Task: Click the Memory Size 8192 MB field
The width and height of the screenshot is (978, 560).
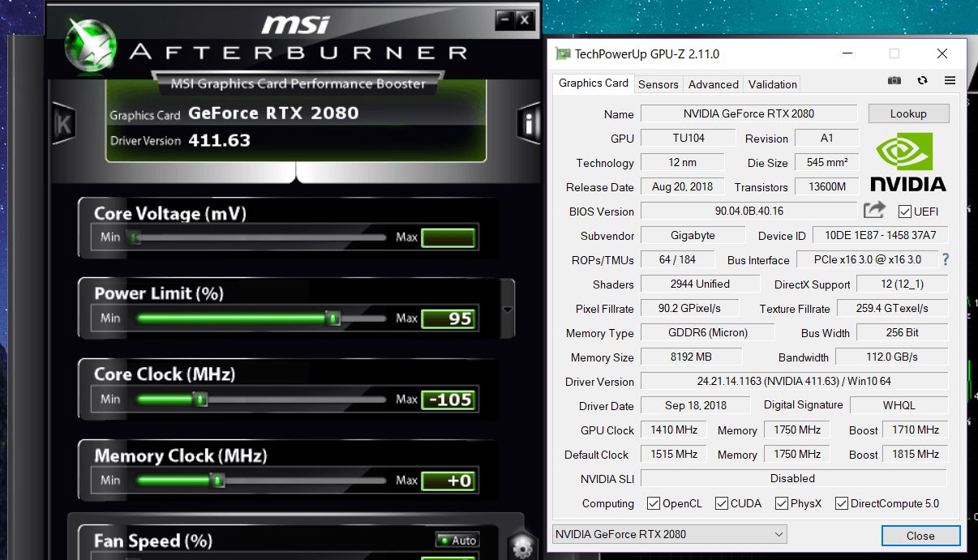Action: click(691, 357)
